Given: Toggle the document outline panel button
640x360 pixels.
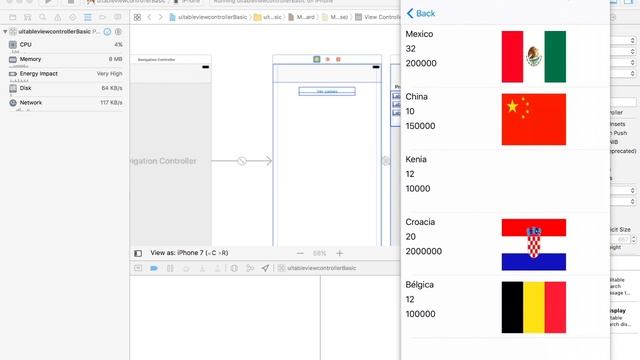Looking at the screenshot, I should click(138, 253).
